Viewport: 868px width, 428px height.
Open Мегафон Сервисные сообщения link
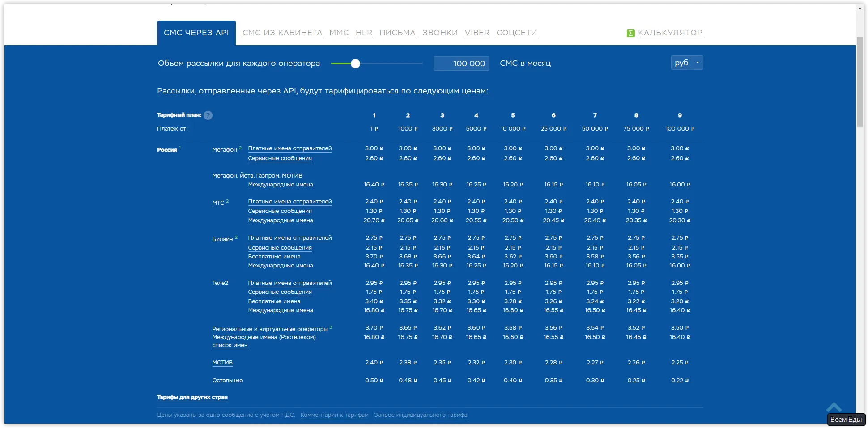tap(280, 158)
